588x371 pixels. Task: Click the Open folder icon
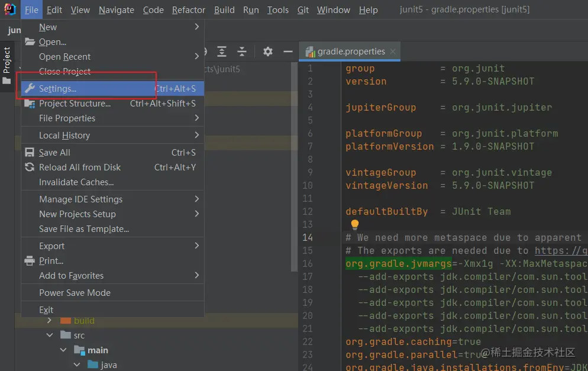tap(30, 41)
